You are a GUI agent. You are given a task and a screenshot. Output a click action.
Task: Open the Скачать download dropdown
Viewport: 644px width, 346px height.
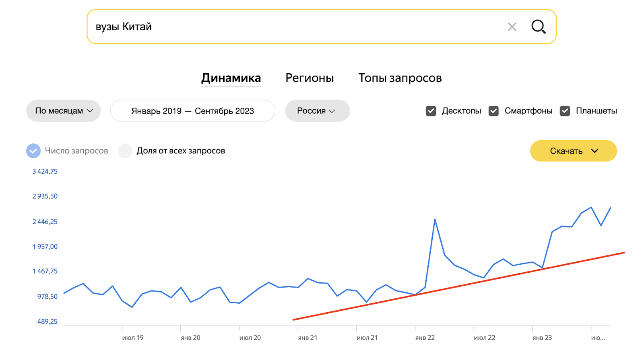574,151
